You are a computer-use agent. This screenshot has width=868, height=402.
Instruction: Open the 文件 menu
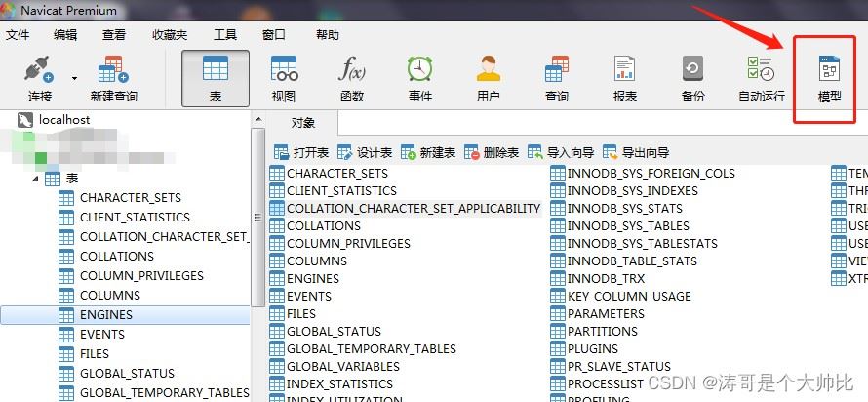coord(18,35)
